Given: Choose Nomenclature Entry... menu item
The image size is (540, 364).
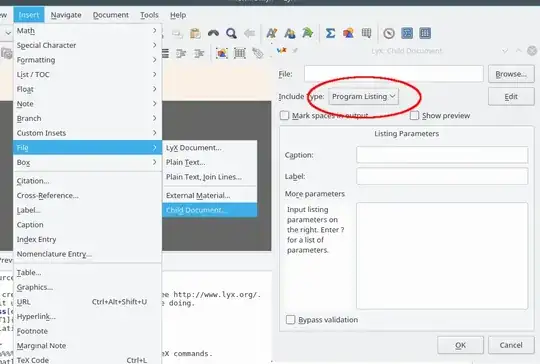Looking at the screenshot, I should click(87, 254).
